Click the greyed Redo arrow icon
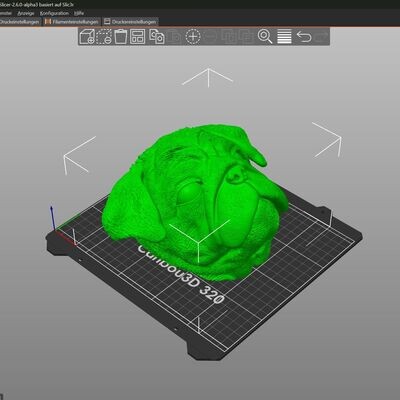This screenshot has width=400, height=400. click(321, 36)
